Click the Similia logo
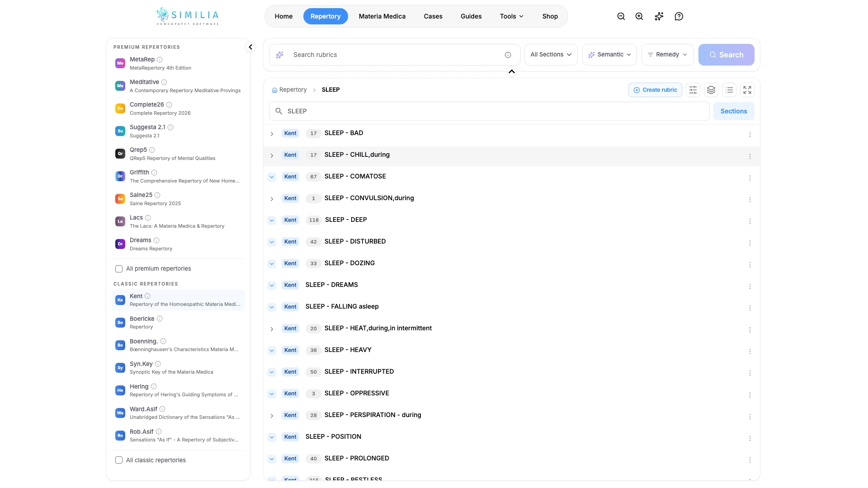Image resolution: width=868 pixels, height=488 pixels. 188,16
